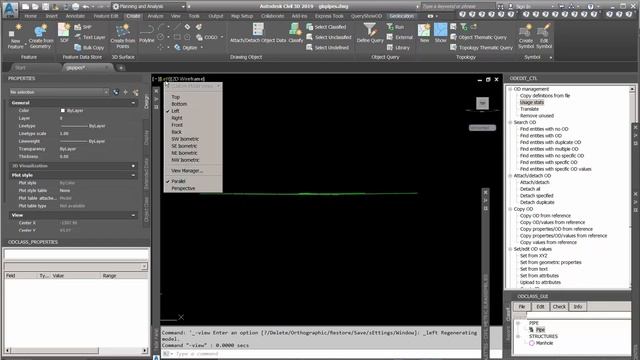
Task: Click Create Symbol tool
Action: (526, 37)
